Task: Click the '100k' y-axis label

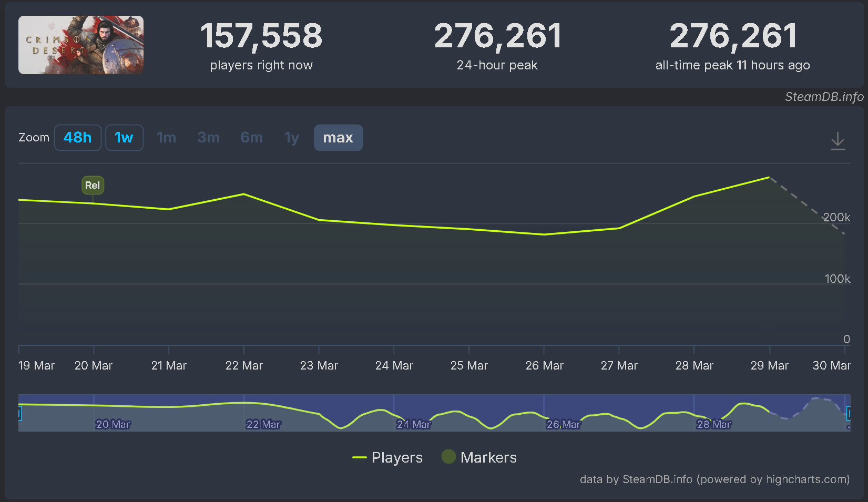Action: [x=837, y=279]
